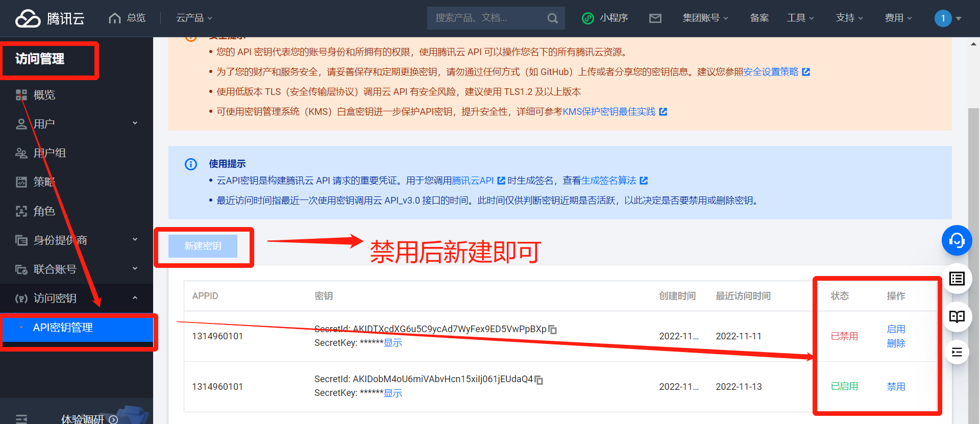Click the page vertical scrollbar
The image size is (980, 424).
coord(974,265)
